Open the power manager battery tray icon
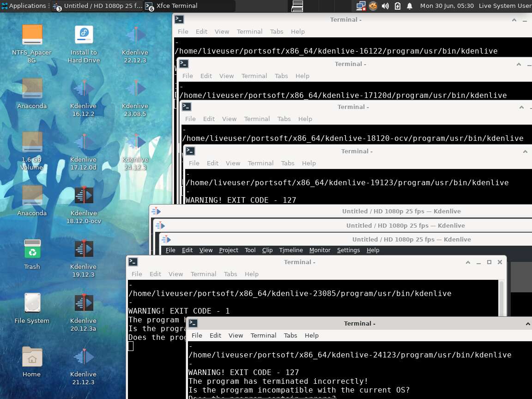 point(397,6)
